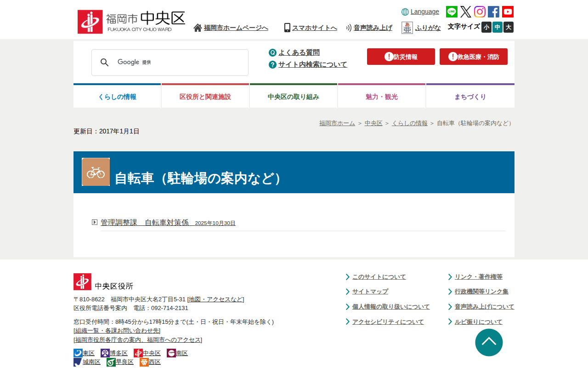Open the 中央区の取り組み navigation tab
This screenshot has width=588, height=368.
pyautogui.click(x=294, y=96)
